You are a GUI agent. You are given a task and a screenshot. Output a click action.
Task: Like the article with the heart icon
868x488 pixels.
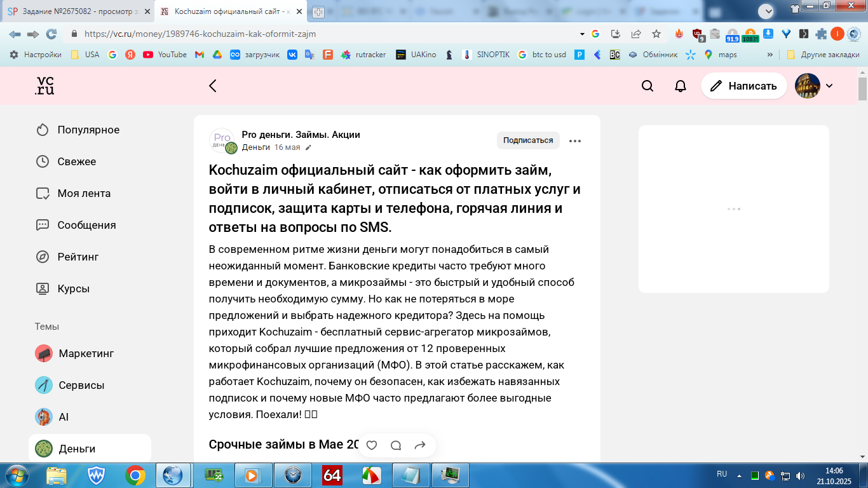tap(372, 445)
